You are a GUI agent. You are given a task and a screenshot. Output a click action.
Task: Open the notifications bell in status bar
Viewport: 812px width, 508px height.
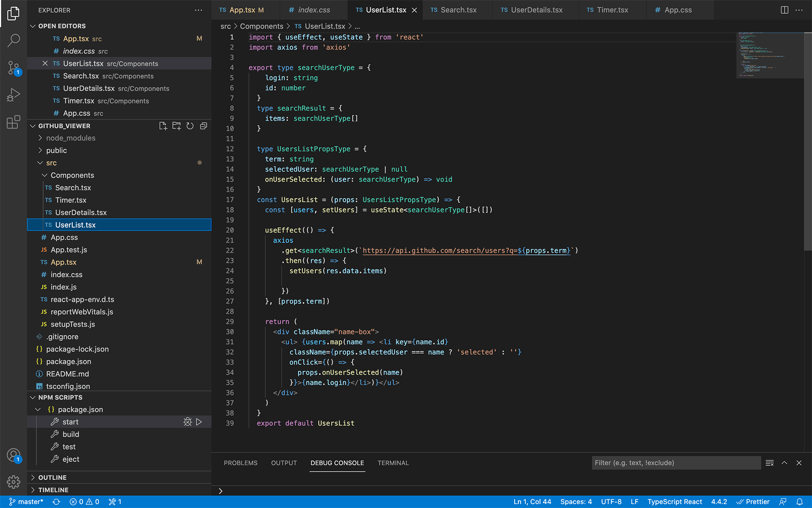click(x=799, y=502)
